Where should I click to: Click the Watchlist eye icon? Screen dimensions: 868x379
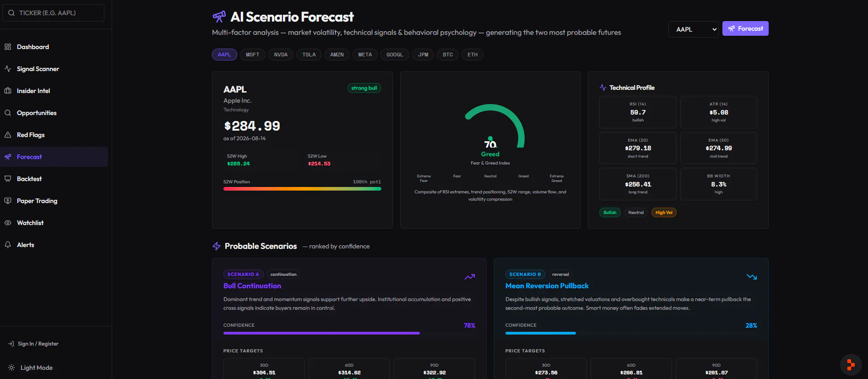pyautogui.click(x=8, y=223)
